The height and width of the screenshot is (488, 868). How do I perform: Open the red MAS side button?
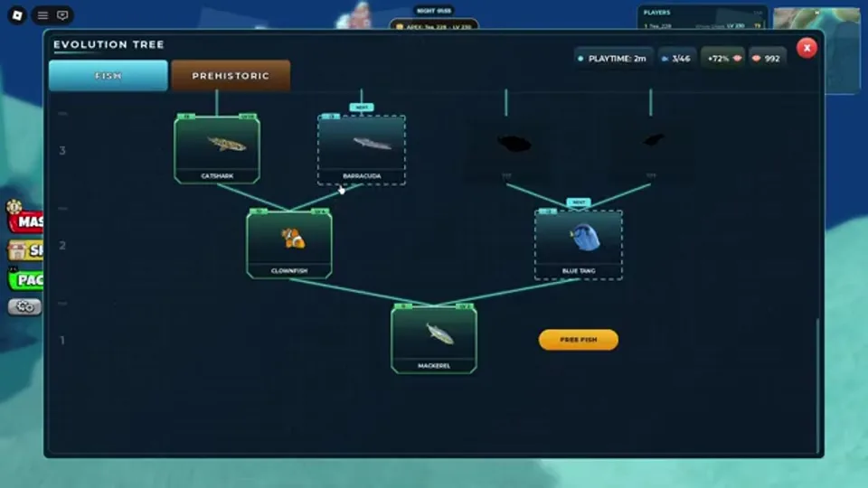(x=25, y=221)
